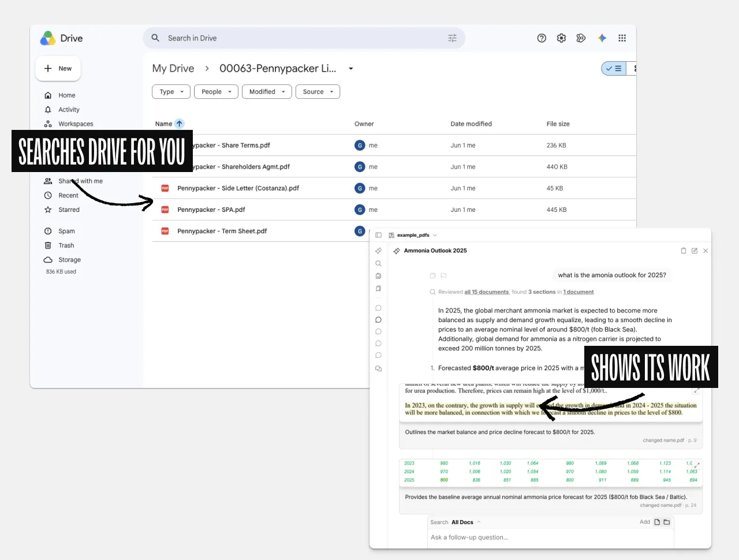
Task: Click the '1 document' link
Action: tap(578, 292)
